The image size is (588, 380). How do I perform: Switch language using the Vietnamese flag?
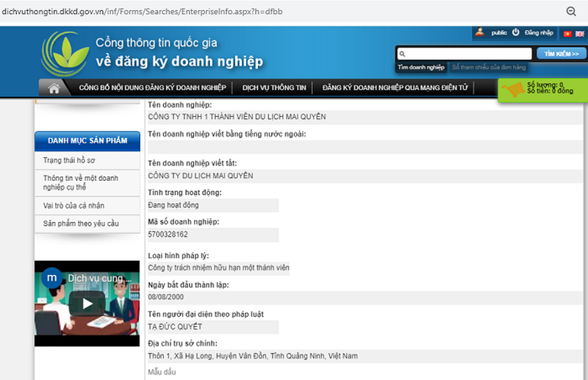pos(567,34)
